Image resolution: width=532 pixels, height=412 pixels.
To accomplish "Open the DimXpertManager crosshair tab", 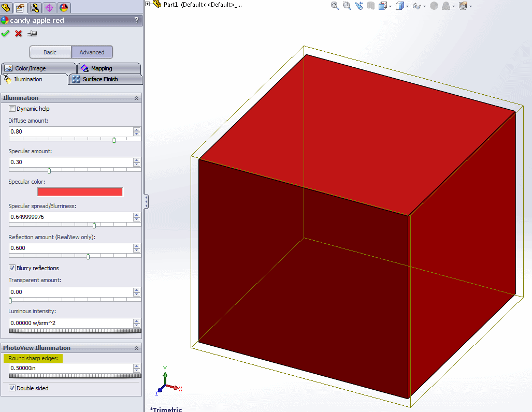I will tap(49, 7).
